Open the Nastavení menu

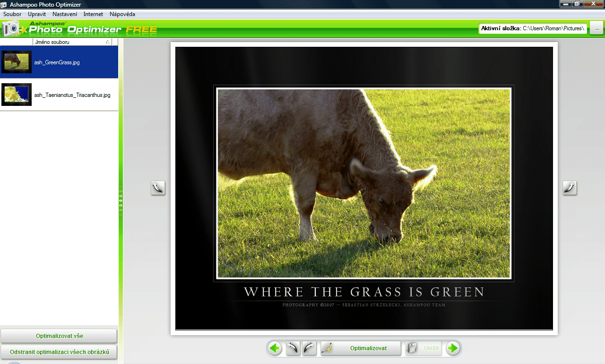[65, 14]
